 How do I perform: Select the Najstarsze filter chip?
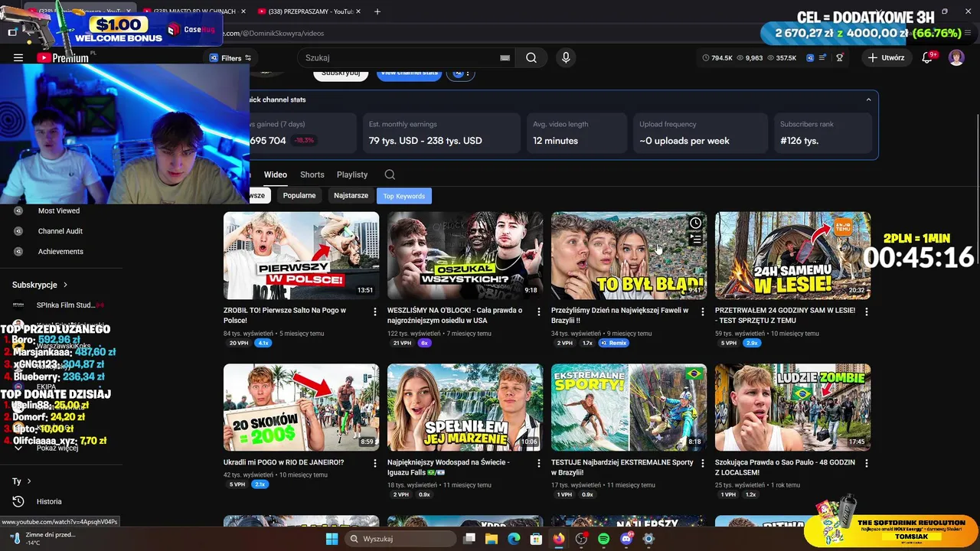[x=351, y=196]
